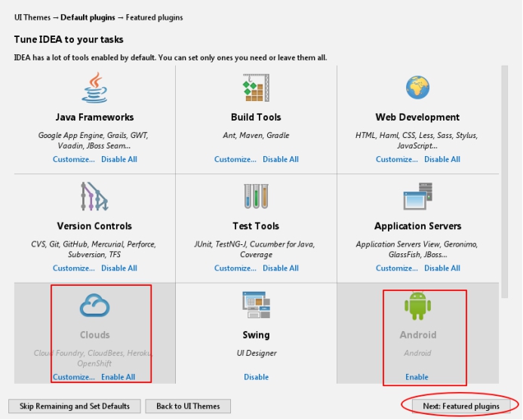Customize Application Servers plugins
Screen dimensions: 523x420
(396, 268)
